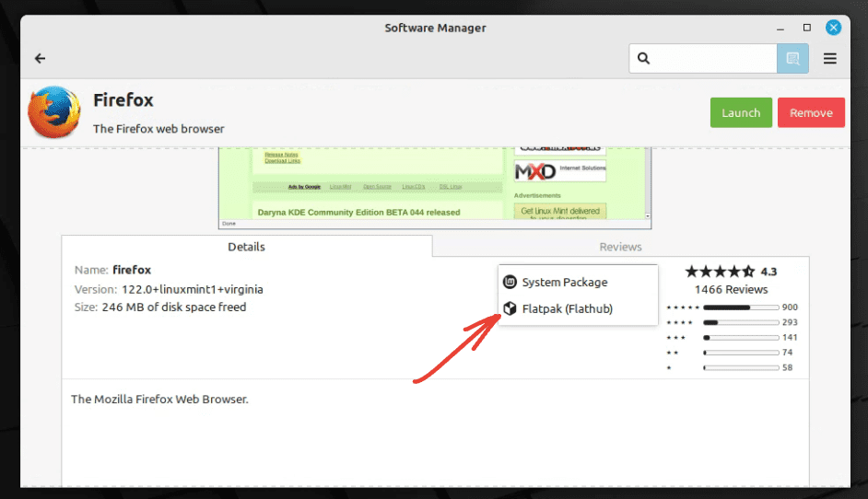Click the 'Firefox' heading title
This screenshot has height=499, width=868.
(x=123, y=100)
